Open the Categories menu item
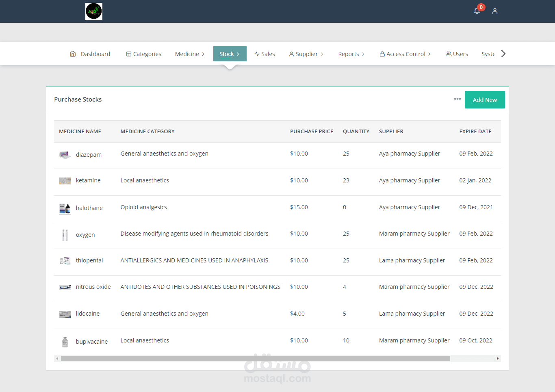555x392 pixels. tap(144, 54)
